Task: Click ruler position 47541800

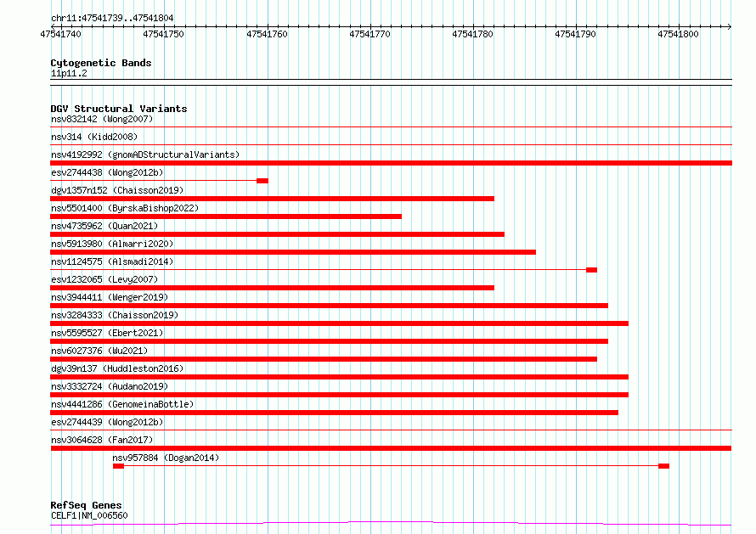Action: [x=679, y=34]
